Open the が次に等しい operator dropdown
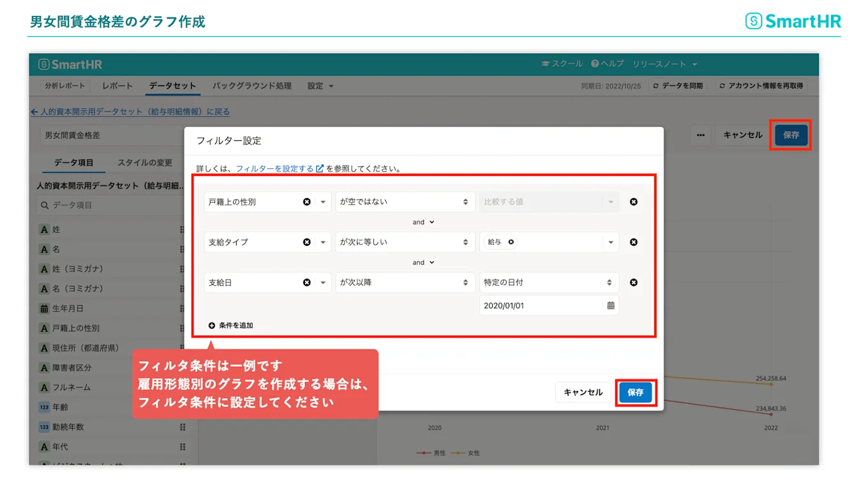The height and width of the screenshot is (488, 868). (x=405, y=242)
